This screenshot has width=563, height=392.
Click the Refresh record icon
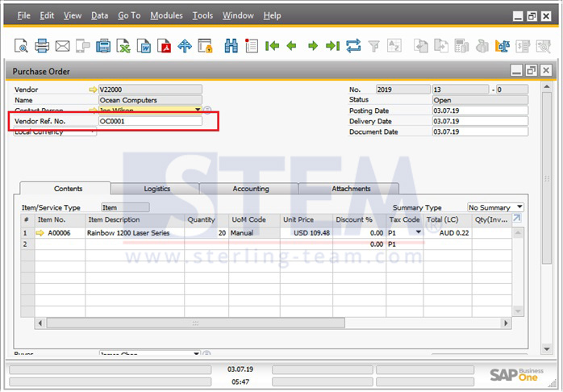coord(353,46)
